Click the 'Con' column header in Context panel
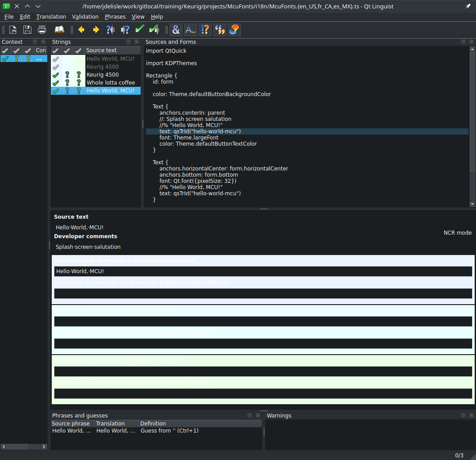 coord(41,50)
